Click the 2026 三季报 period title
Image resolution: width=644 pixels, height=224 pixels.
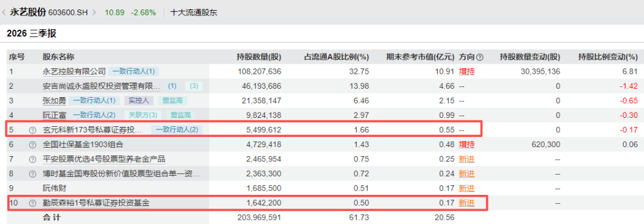coord(31,34)
